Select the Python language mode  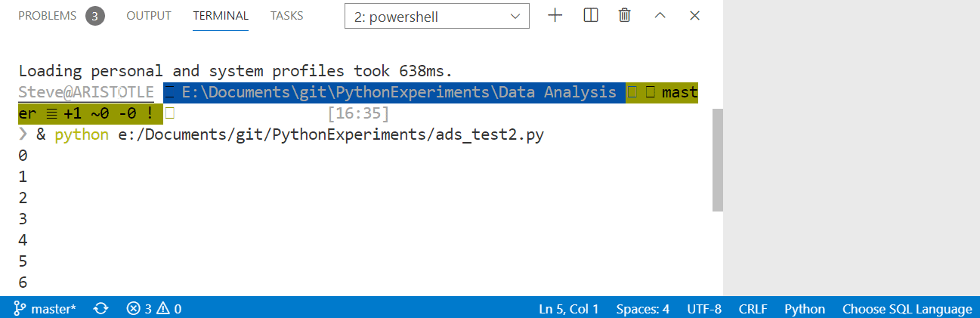(805, 308)
